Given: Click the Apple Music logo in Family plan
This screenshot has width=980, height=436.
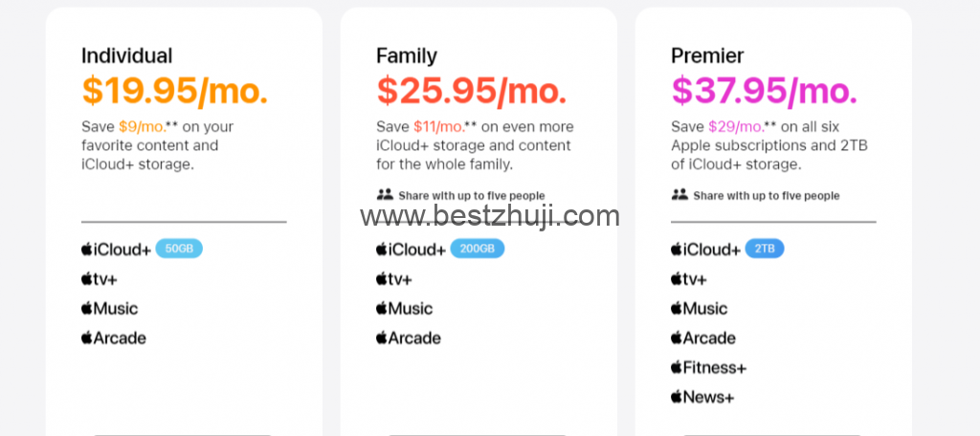Looking at the screenshot, I should pos(404,309).
